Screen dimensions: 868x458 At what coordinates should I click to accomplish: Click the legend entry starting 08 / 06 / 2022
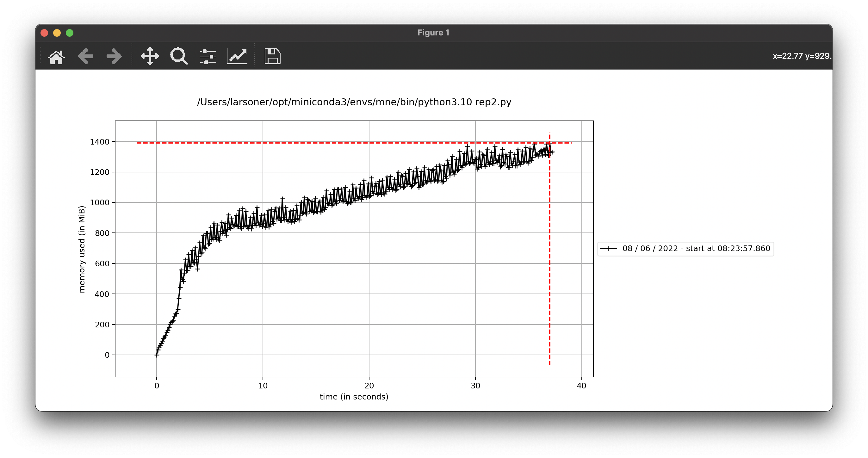click(x=696, y=249)
